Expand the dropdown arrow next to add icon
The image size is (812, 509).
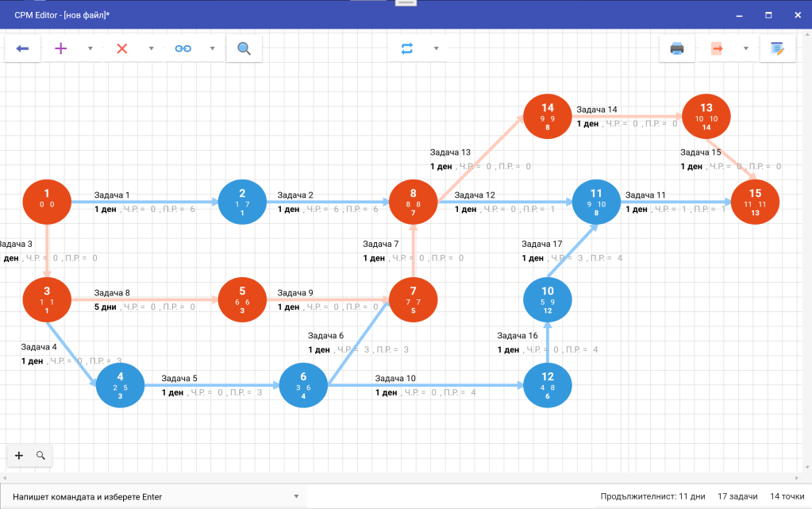[90, 48]
